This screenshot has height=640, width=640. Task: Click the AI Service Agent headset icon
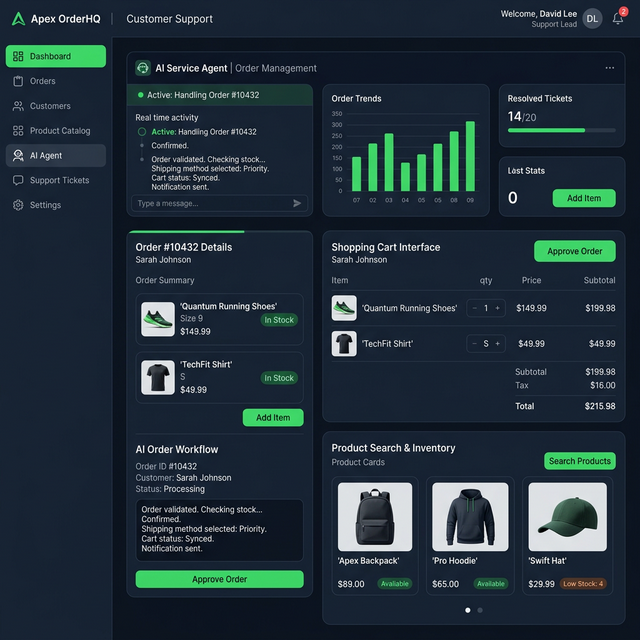(x=143, y=68)
